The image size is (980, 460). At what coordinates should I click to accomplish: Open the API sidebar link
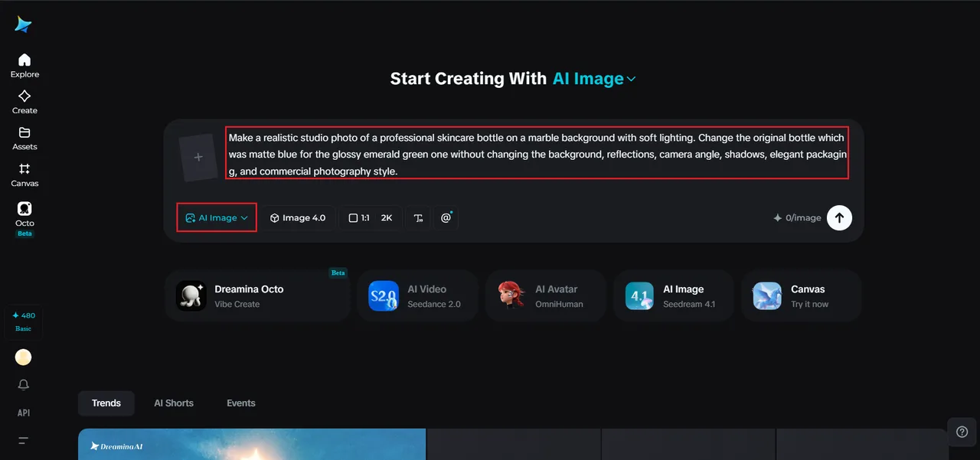pos(24,413)
